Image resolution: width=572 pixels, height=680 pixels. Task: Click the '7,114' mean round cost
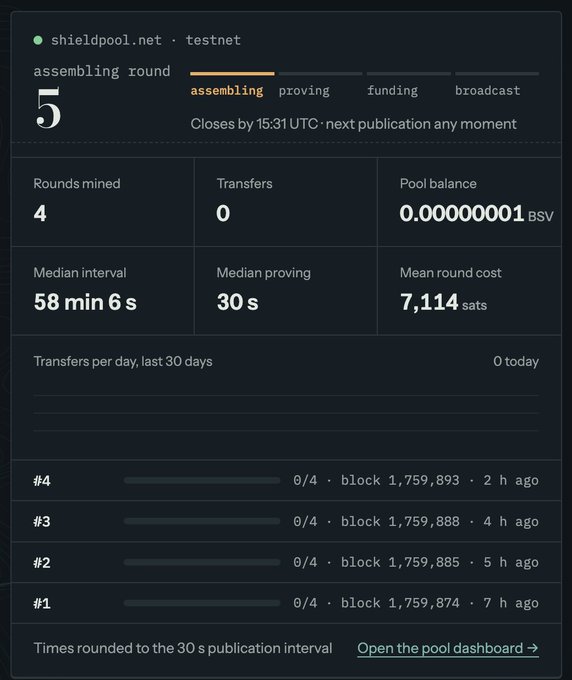pyautogui.click(x=429, y=302)
